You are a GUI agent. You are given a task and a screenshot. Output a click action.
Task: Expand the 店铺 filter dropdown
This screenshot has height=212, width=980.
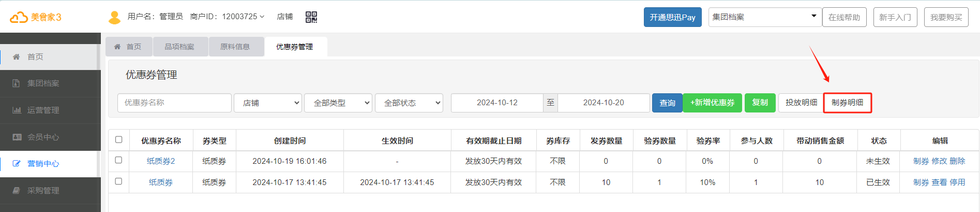click(268, 103)
